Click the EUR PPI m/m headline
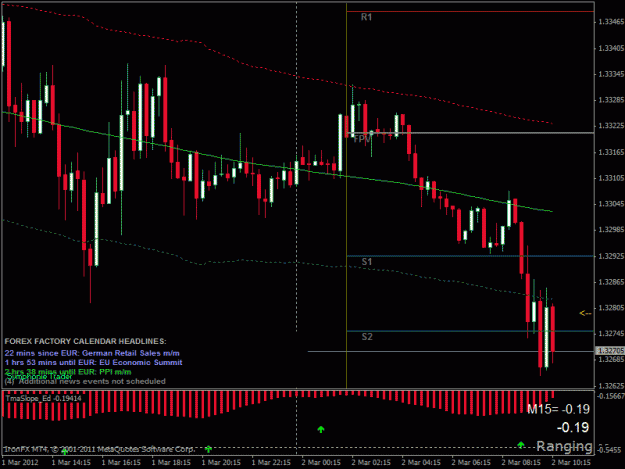Screen dimensions: 625x469 [x=68, y=371]
